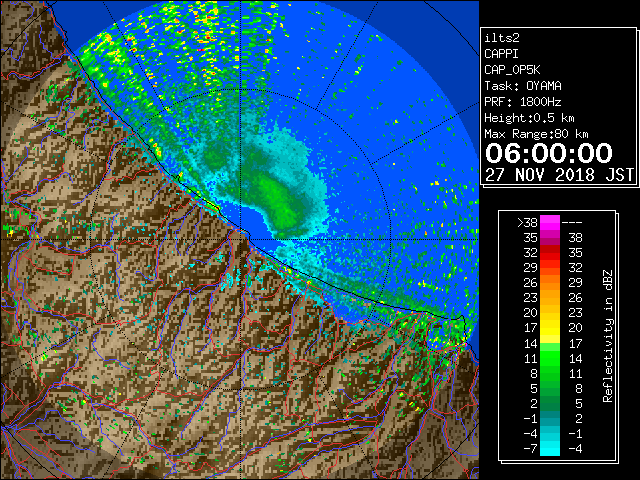
Task: Pick the bright green 11–14 dBZ legend swatch
Action: 550,358
